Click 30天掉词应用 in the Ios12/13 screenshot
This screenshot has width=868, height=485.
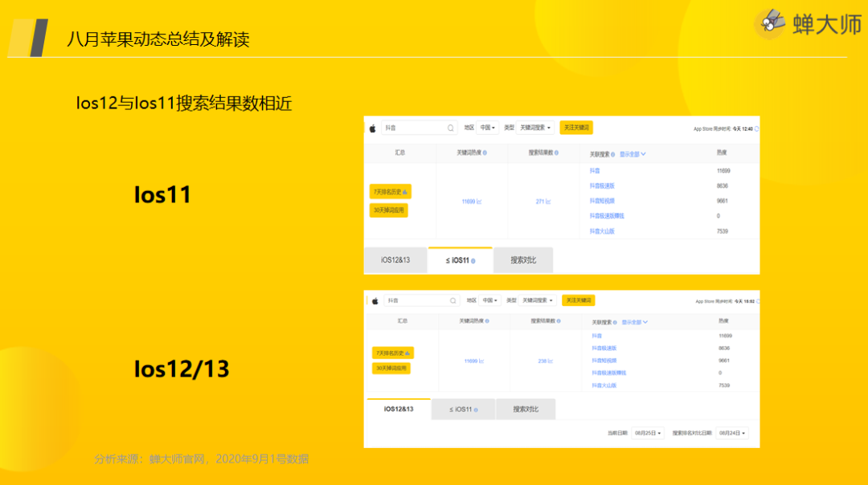(x=391, y=369)
